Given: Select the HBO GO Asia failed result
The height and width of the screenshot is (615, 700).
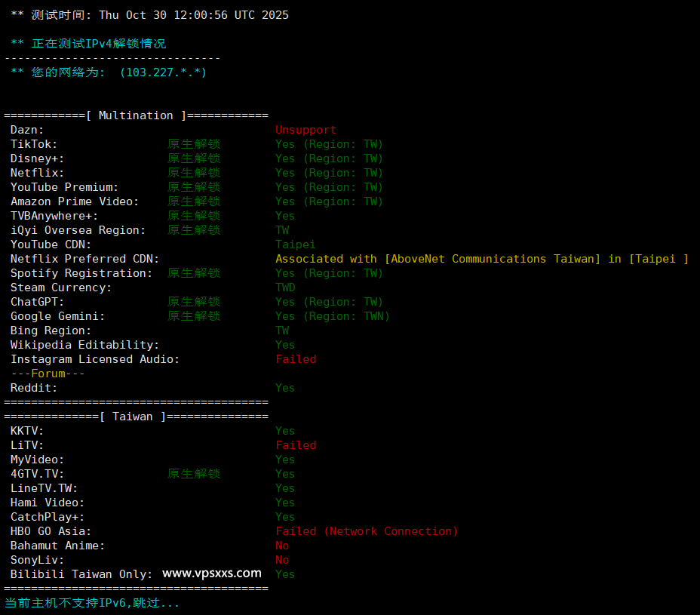Looking at the screenshot, I should pyautogui.click(x=367, y=531).
